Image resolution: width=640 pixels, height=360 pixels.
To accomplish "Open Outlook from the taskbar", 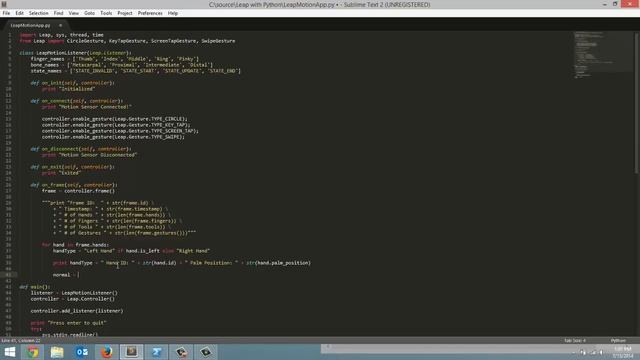I will (x=82, y=352).
